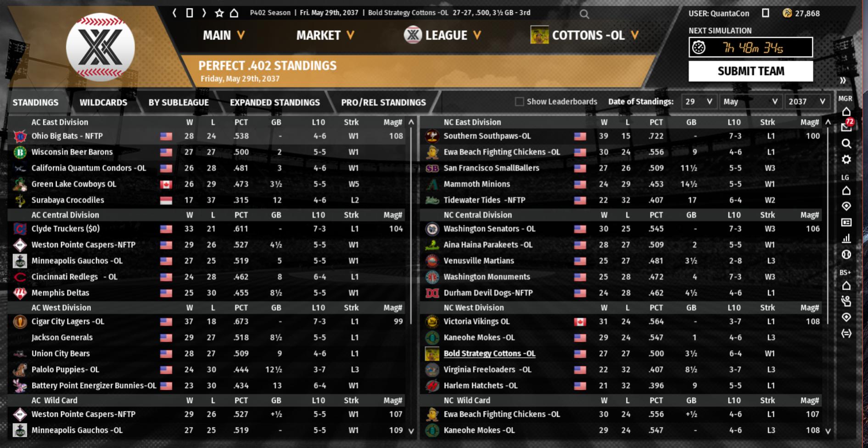Expand the right sidebar double-chevron
Screen dimensions: 868x448
(843, 81)
